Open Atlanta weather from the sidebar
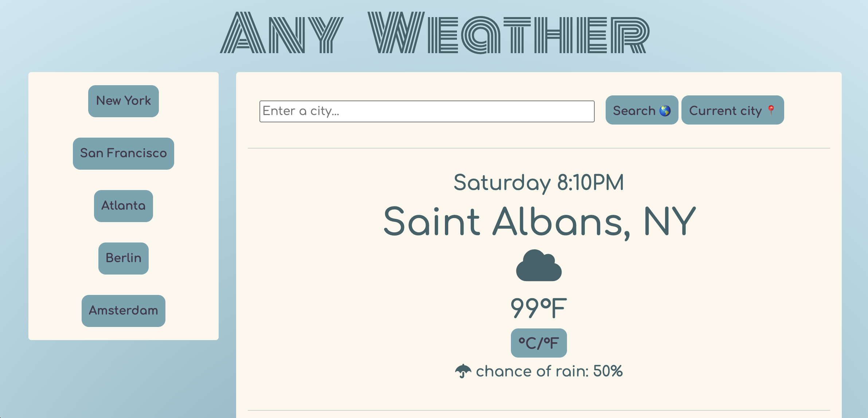This screenshot has height=418, width=868. pos(123,206)
